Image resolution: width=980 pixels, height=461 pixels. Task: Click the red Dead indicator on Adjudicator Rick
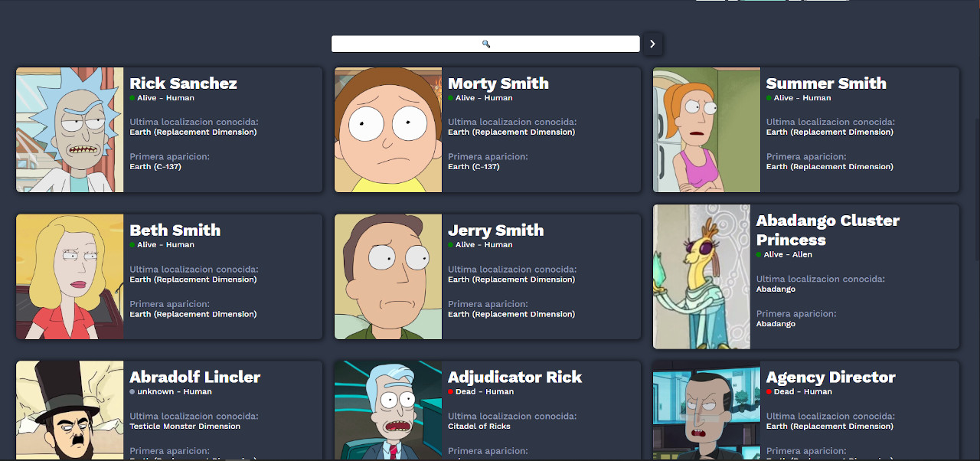(x=451, y=391)
